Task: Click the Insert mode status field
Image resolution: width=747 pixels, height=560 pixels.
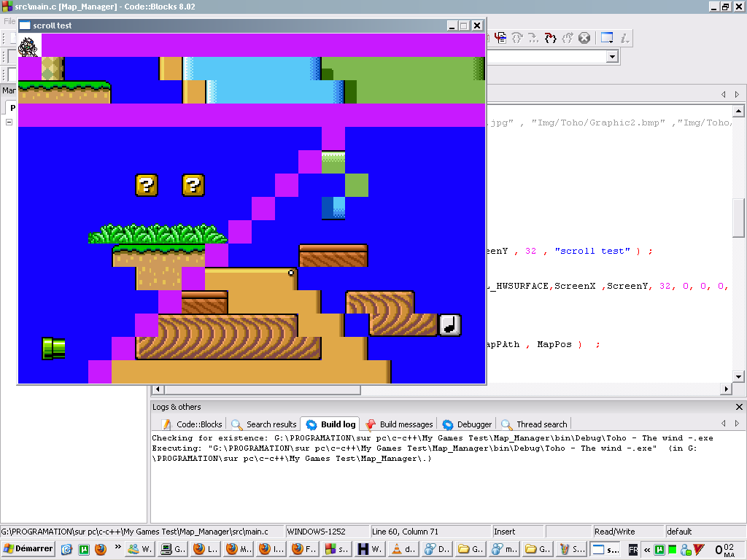Action: [518, 532]
